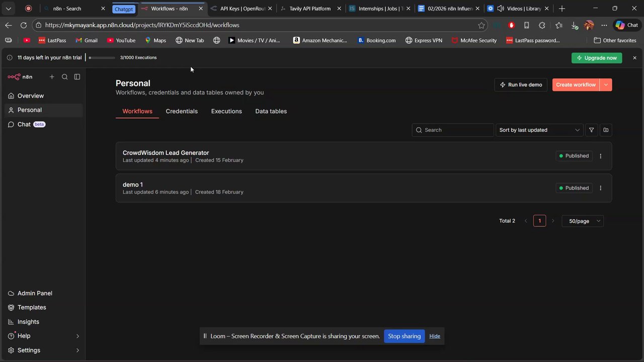
Task: Dismiss the n8n trial banner with the X
Action: (634, 58)
